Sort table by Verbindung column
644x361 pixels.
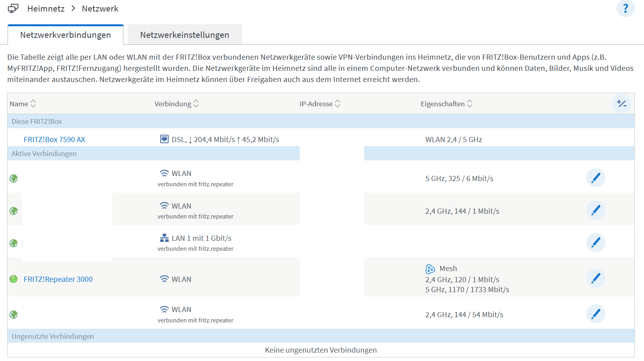point(176,103)
